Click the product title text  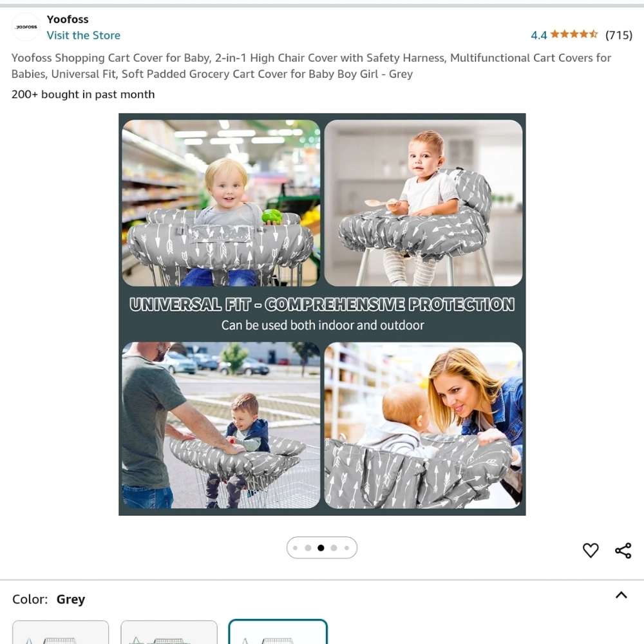[311, 66]
